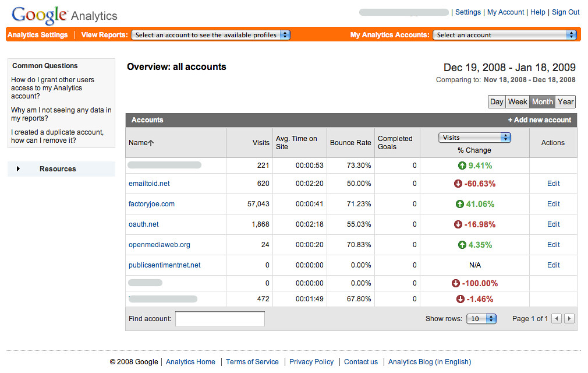The height and width of the screenshot is (373, 588).
Task: Click red down arrow beside -1.46%
Action: tap(460, 299)
